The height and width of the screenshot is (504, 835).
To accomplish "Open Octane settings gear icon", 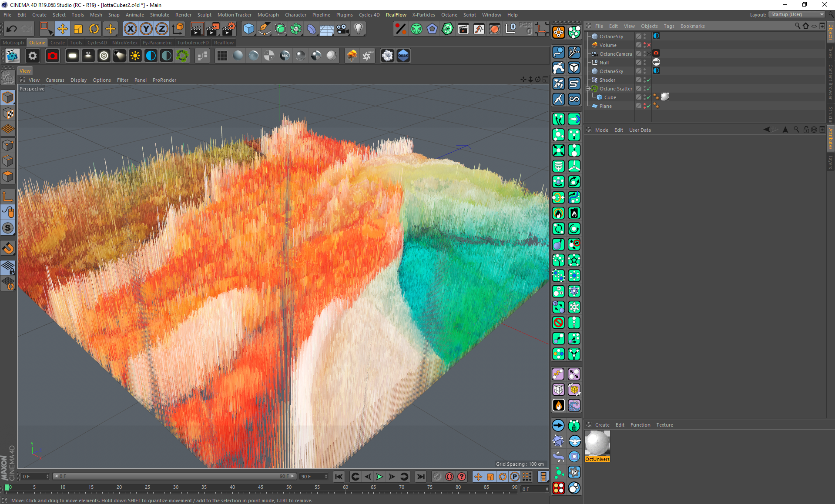I will click(33, 56).
